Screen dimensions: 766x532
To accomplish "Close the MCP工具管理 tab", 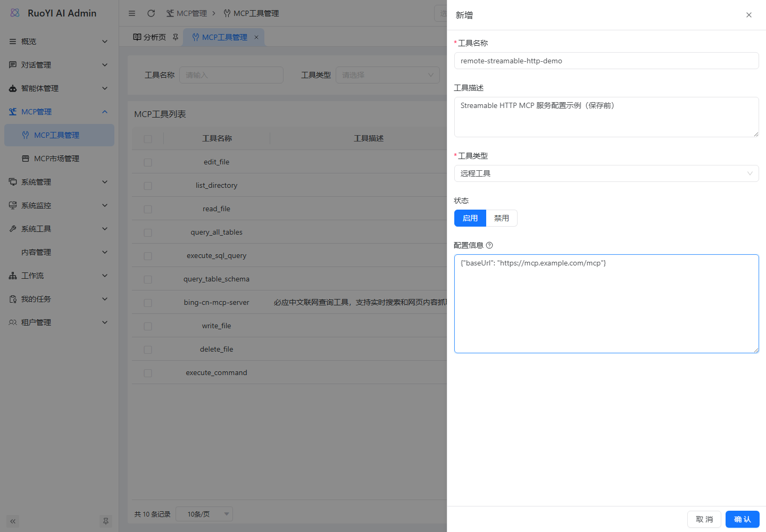I will 256,37.
